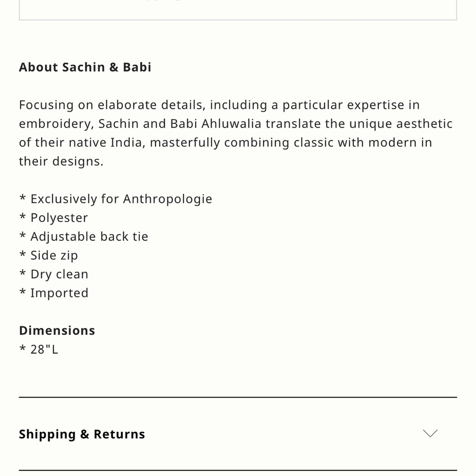Screen dimensions: 476x476
Task: Click the text 'their designs.'
Action: [61, 161]
